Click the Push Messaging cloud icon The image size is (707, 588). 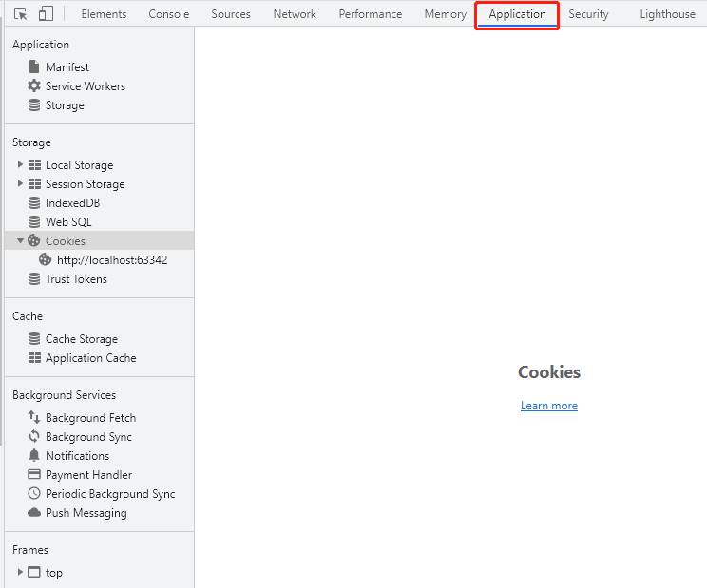[34, 512]
